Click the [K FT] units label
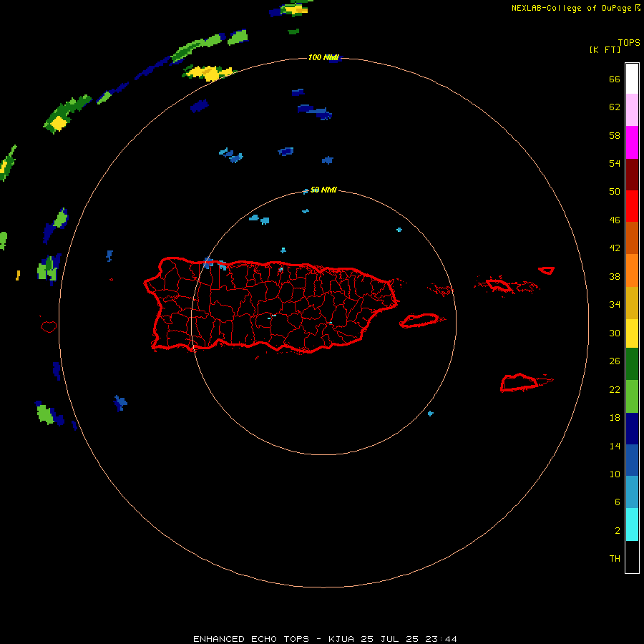This screenshot has width=644, height=644. [x=605, y=50]
